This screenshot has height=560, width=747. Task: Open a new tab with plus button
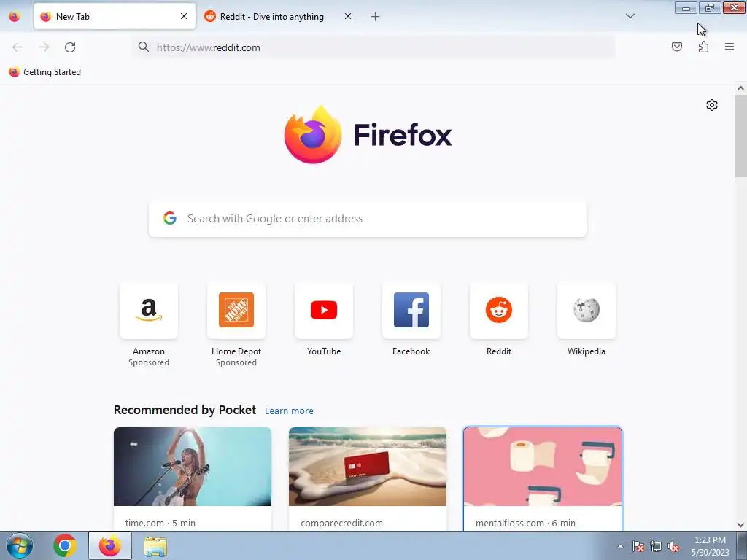376,17
